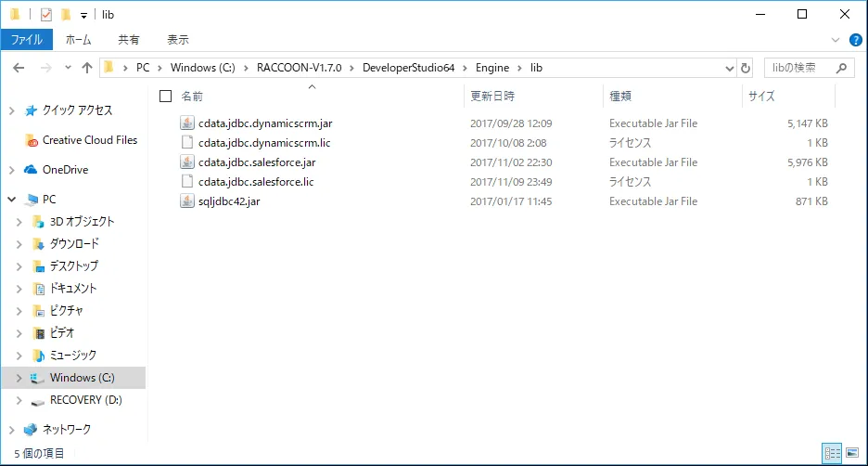The image size is (868, 466).
Task: Tick the select-all checkbox in header
Action: pos(166,96)
